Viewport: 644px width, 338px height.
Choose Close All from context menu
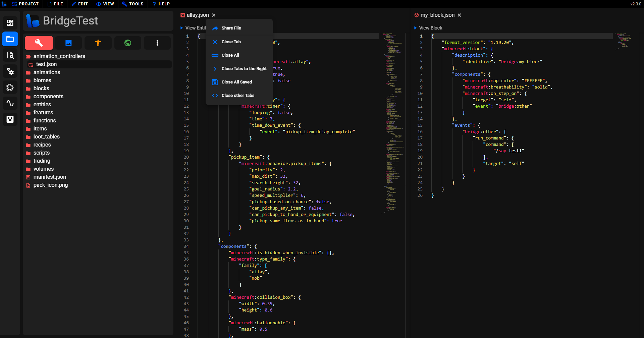239,55
